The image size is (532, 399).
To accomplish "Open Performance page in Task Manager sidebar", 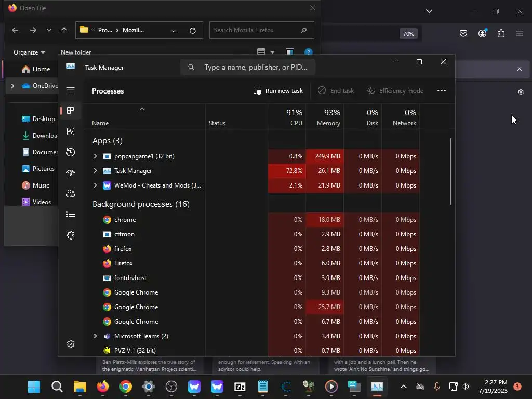I will pos(71,131).
